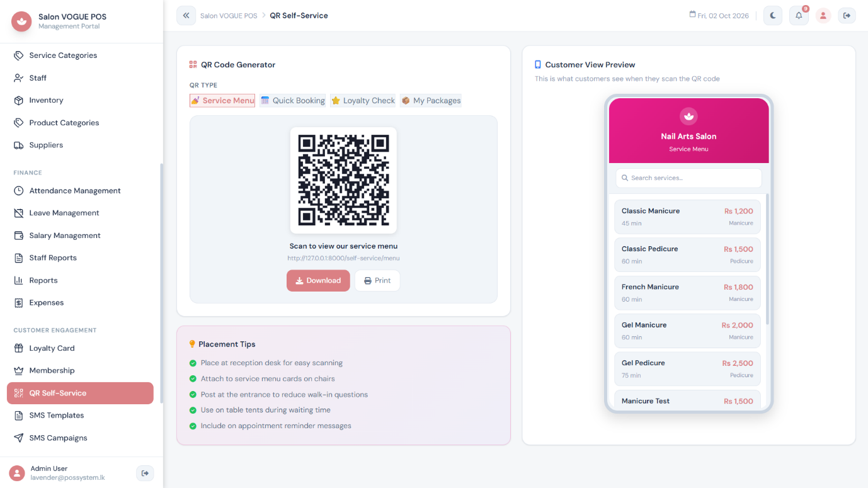Image resolution: width=868 pixels, height=488 pixels.
Task: Click the Salon VOGUE POS lotus logo
Action: (22, 21)
